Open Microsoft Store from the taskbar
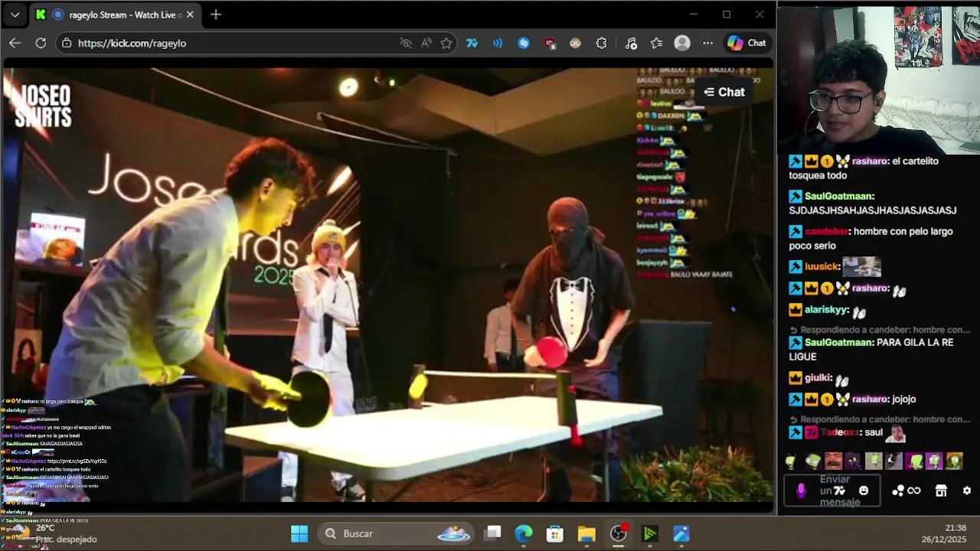The image size is (980, 551). pos(555,533)
